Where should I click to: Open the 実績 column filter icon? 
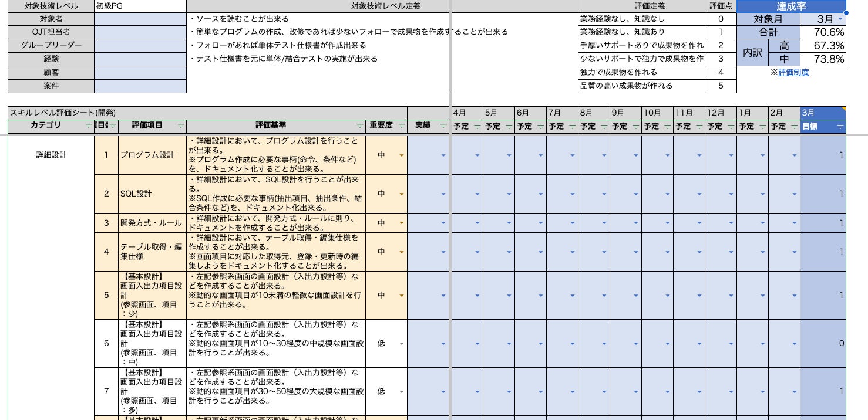[443, 126]
